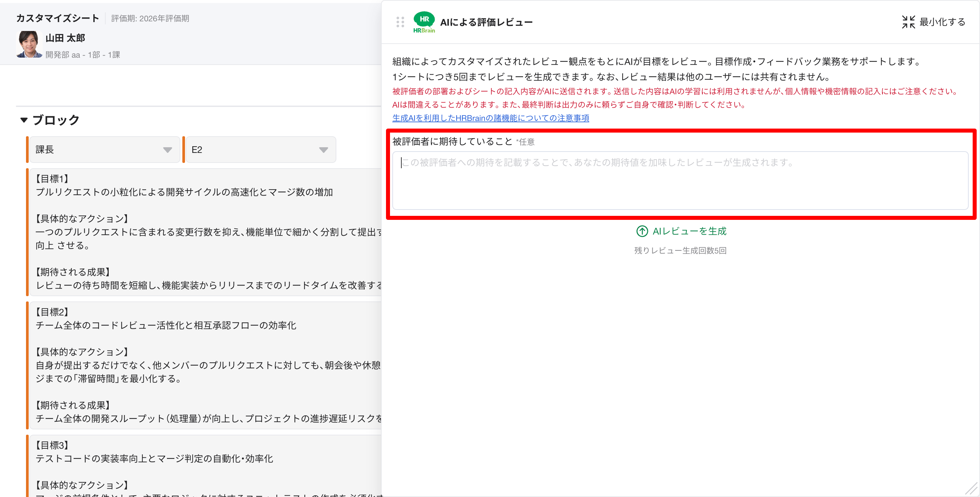The width and height of the screenshot is (980, 497).
Task: Focus the 被評価者に期待していること text area
Action: (680, 181)
